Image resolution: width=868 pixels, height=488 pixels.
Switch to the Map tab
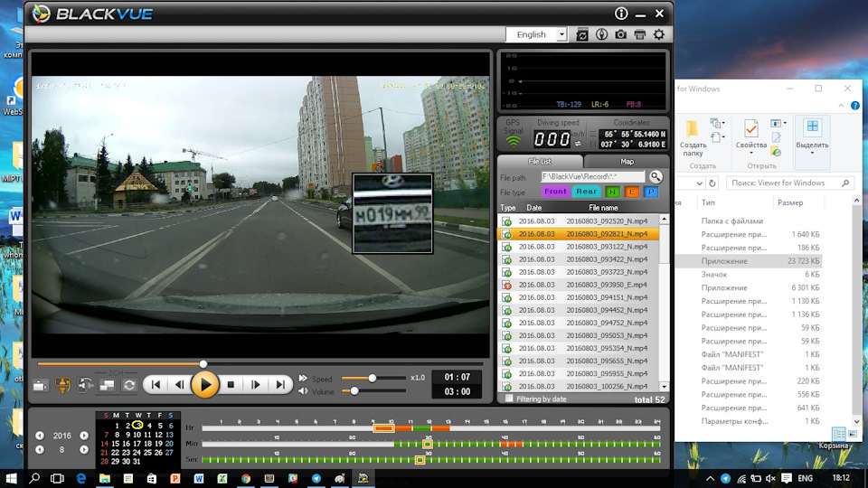627,162
